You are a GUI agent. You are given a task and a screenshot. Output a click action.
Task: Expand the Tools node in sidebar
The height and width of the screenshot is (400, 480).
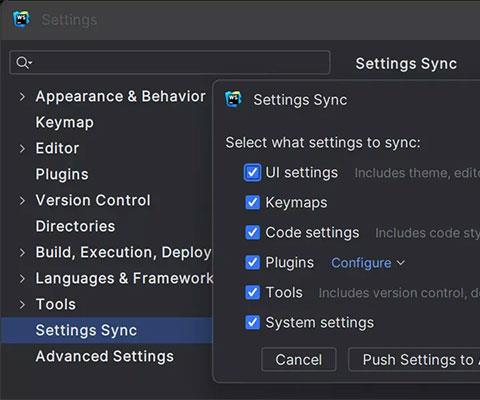(x=22, y=305)
